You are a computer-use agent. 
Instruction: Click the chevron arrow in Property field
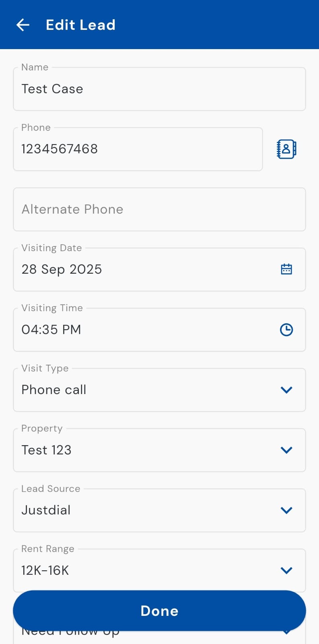pyautogui.click(x=286, y=450)
